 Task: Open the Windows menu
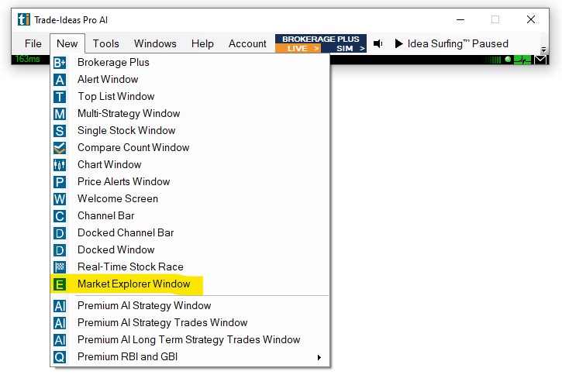tap(155, 43)
